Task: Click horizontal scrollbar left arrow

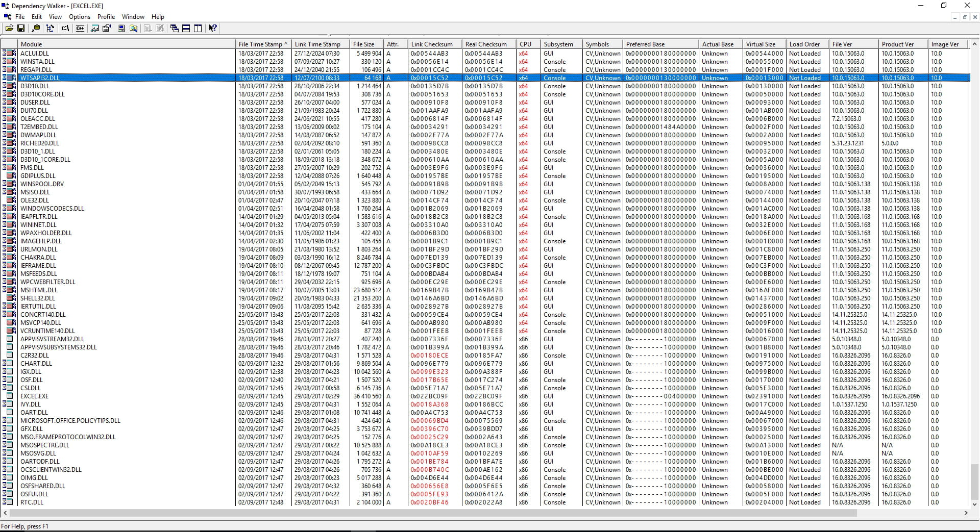Action: [x=5, y=513]
